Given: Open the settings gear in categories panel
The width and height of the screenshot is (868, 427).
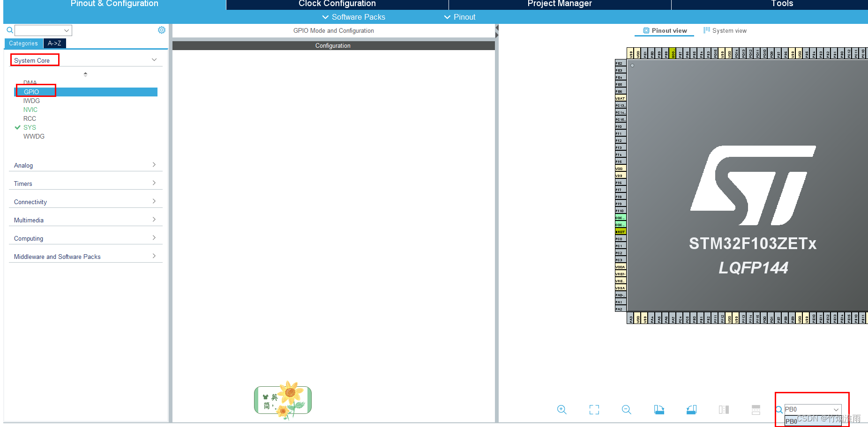Looking at the screenshot, I should click(162, 30).
